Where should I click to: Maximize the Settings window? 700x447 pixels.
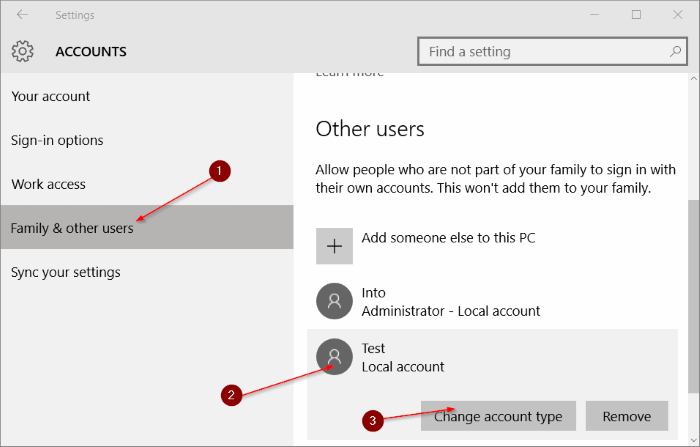pos(636,15)
